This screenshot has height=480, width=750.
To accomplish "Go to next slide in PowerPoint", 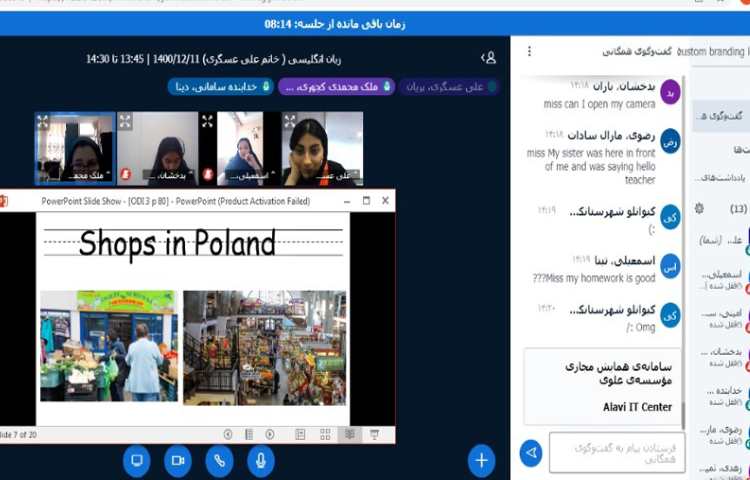I will point(270,434).
